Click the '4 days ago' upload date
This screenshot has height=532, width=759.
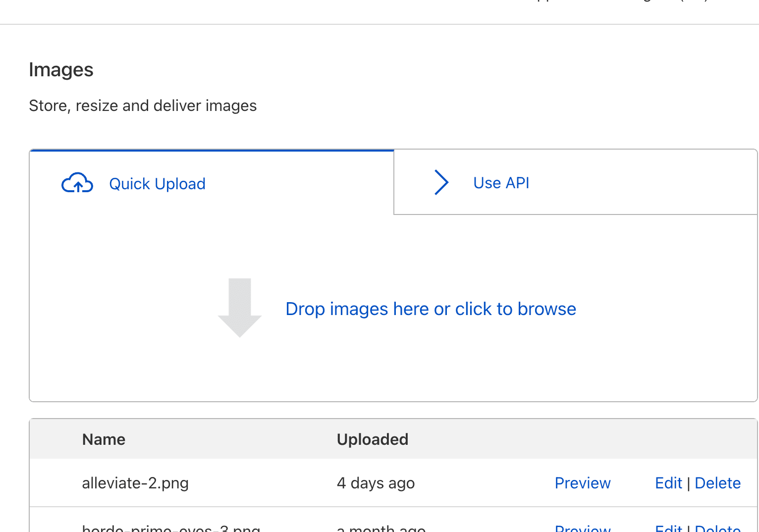[376, 483]
